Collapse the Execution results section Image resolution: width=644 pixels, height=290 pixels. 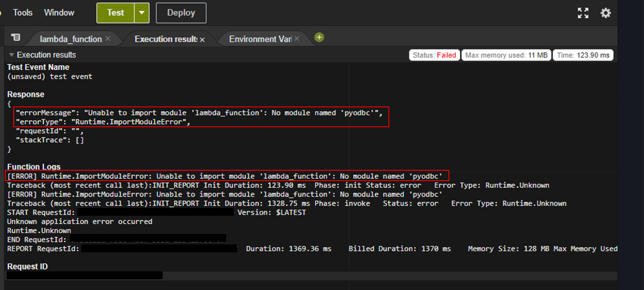[x=12, y=55]
